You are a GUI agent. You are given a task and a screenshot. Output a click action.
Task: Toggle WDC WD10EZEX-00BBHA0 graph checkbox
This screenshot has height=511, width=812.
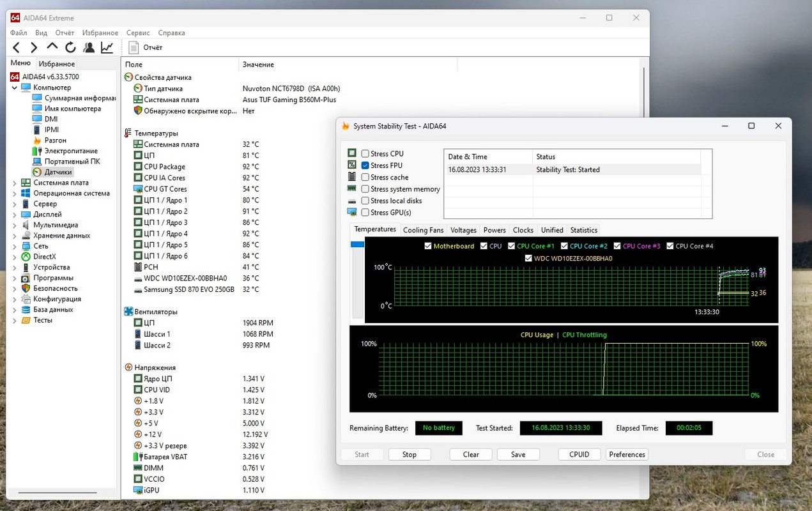pos(528,258)
